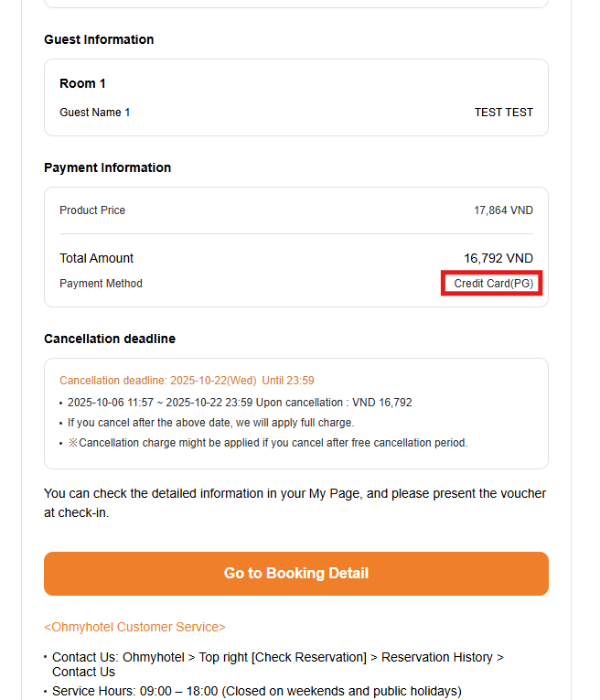Click the Payment Method label
The width and height of the screenshot is (600, 700).
(101, 284)
